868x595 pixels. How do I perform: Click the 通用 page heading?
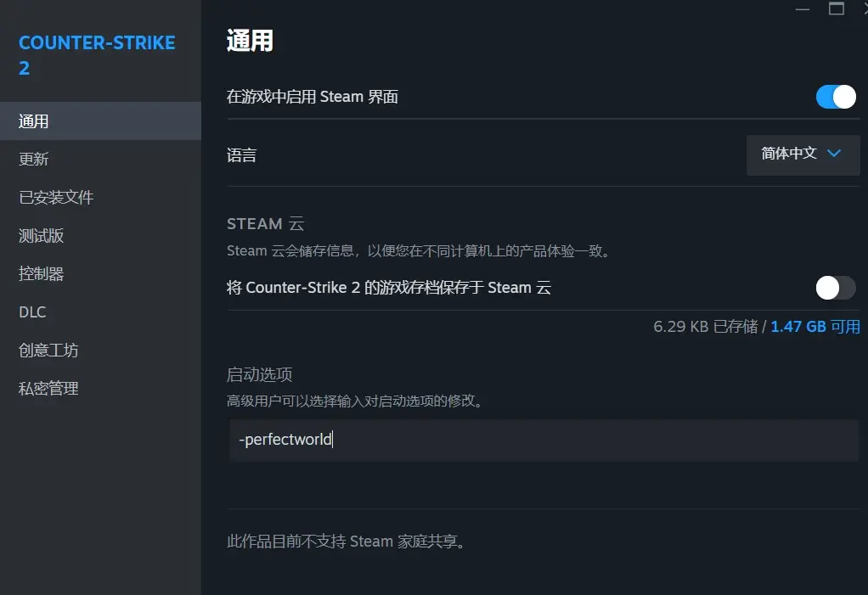coord(250,41)
